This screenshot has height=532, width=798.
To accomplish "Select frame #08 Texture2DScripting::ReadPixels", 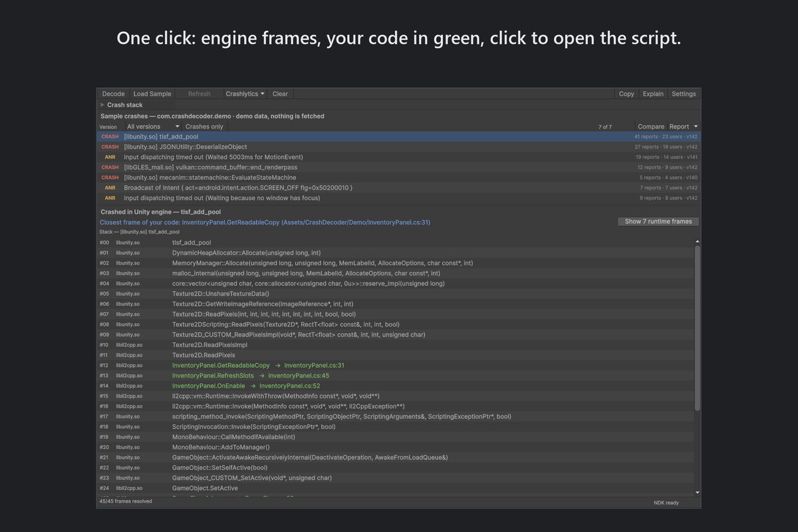I will point(396,325).
